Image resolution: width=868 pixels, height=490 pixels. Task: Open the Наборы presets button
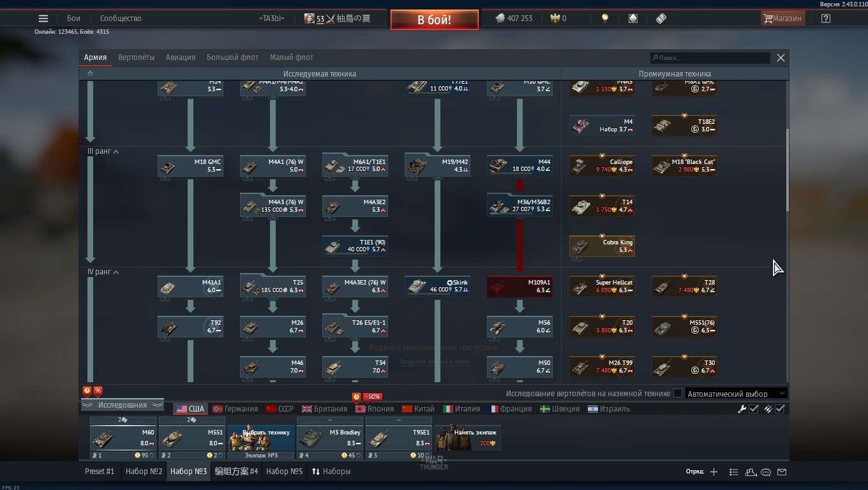pos(331,471)
